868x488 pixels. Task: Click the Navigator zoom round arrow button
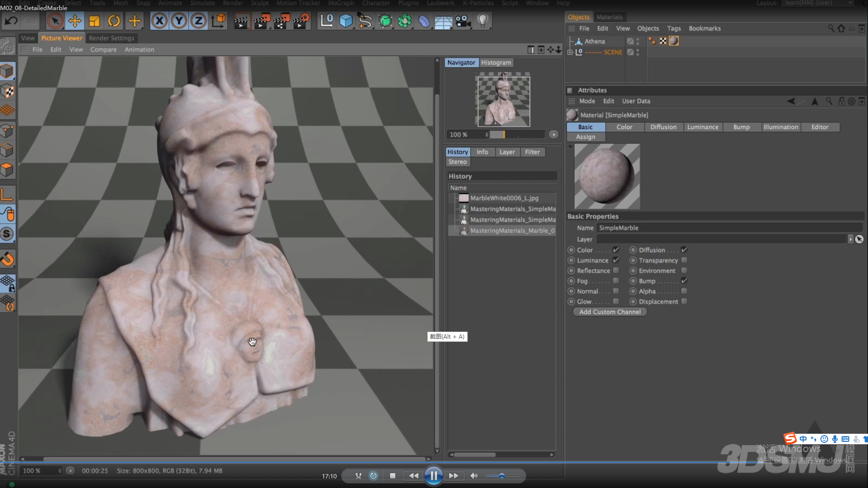point(553,134)
